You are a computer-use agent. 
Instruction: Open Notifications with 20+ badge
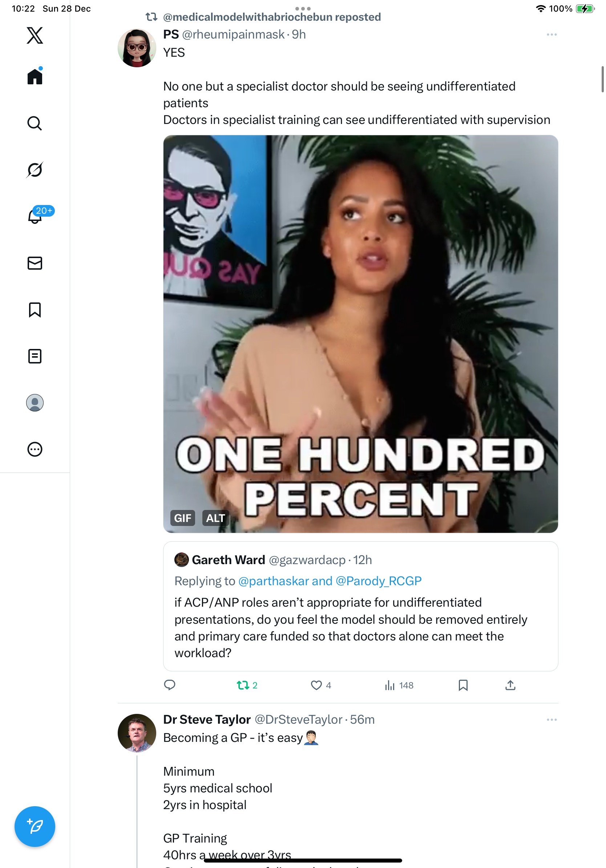(x=35, y=216)
